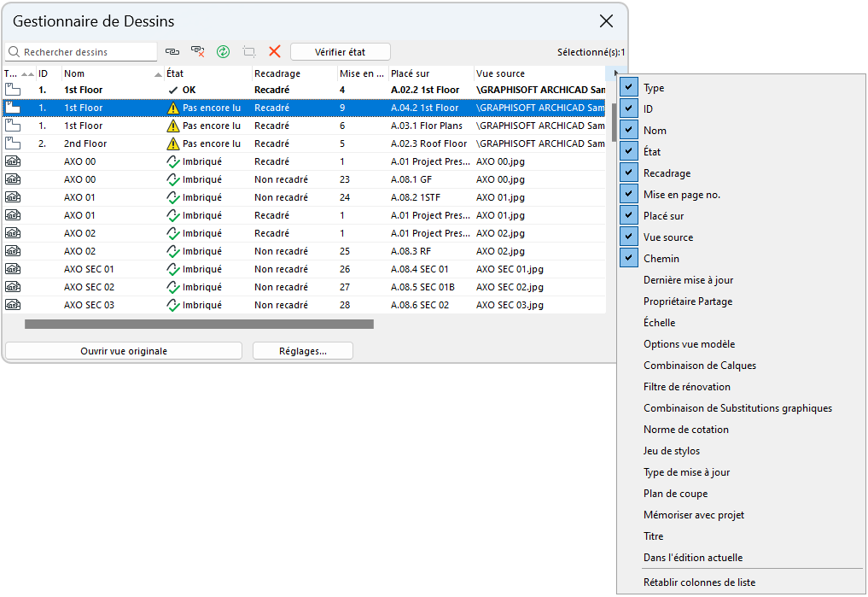This screenshot has width=868, height=597.
Task: Select Échelle in the column menu
Action: (x=659, y=323)
